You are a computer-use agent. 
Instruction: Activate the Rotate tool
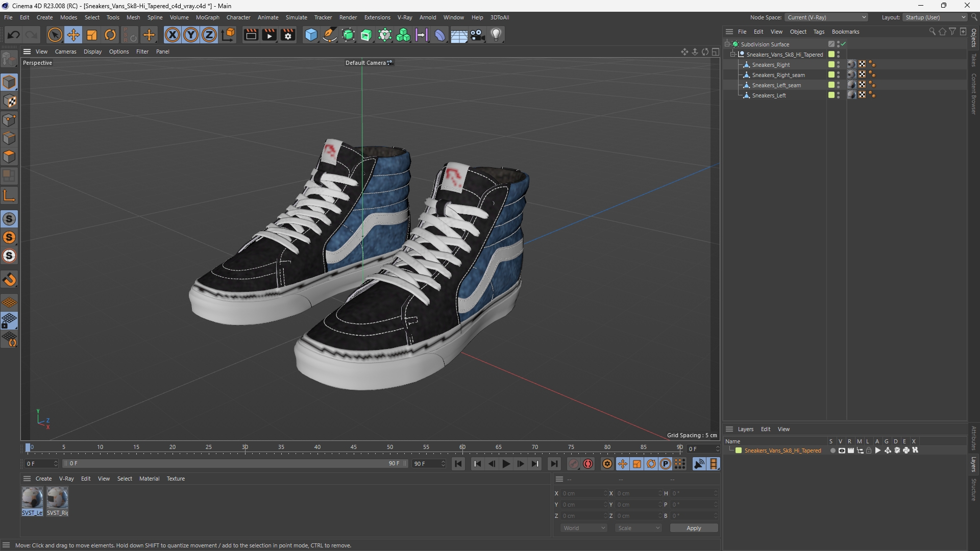pos(110,35)
